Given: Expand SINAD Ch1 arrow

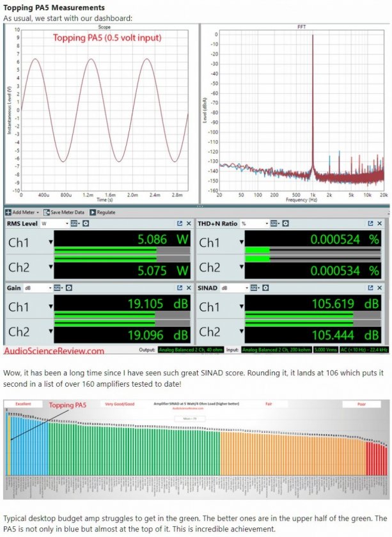Looking at the screenshot, I should (242, 306).
